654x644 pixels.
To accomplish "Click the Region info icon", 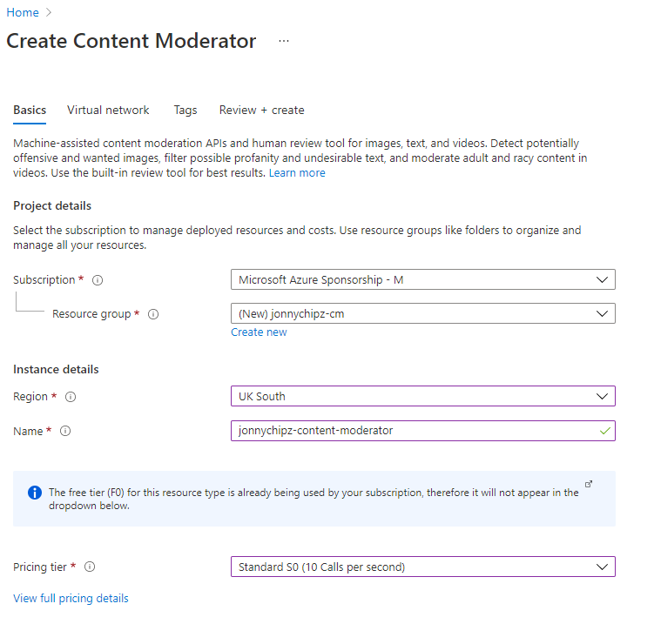I will tap(71, 397).
